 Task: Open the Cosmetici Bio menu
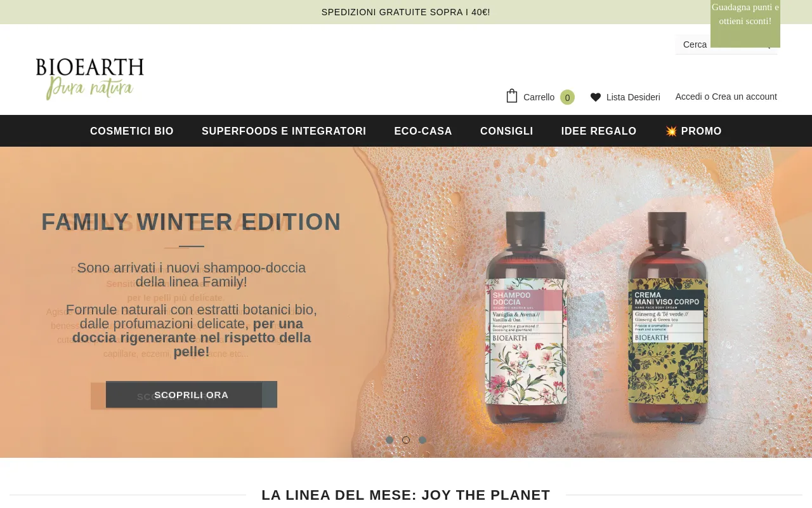pos(132,131)
